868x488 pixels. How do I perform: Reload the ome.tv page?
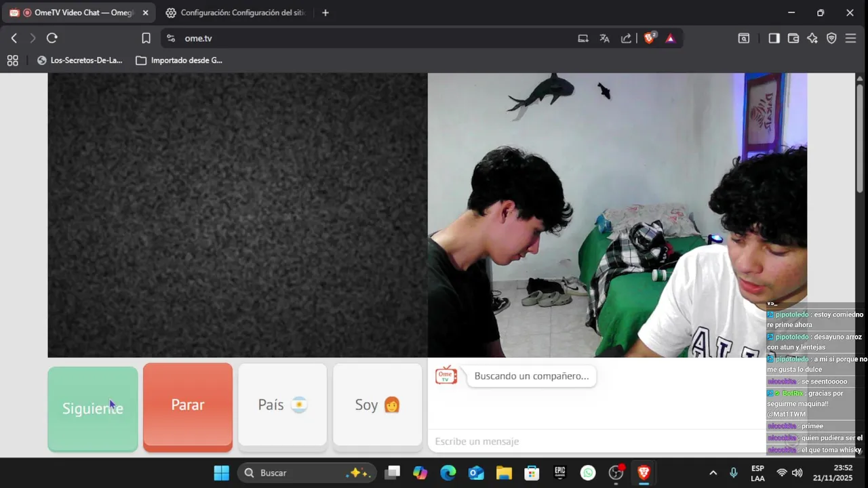pyautogui.click(x=52, y=39)
